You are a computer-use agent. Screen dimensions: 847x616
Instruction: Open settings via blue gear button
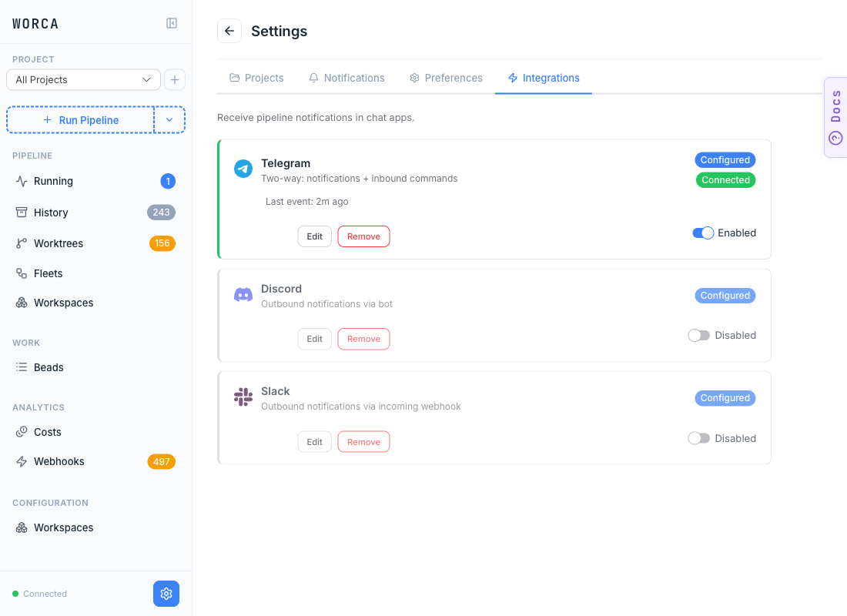coord(166,594)
